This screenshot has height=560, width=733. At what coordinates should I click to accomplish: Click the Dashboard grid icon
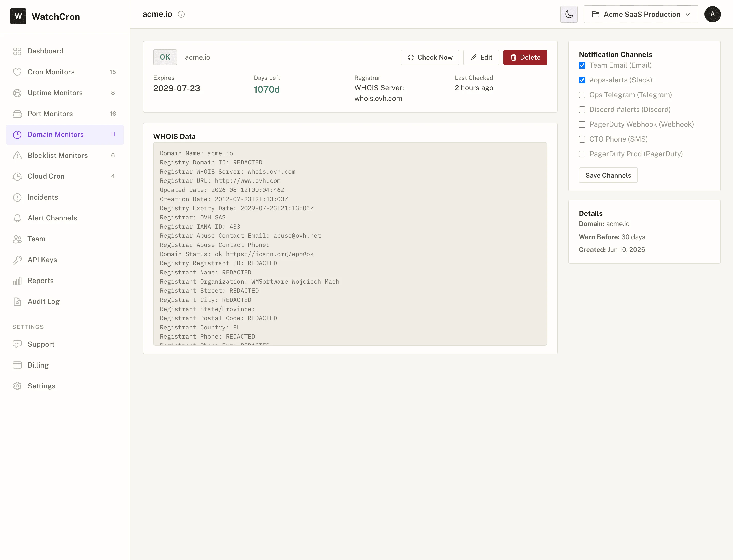coord(17,51)
